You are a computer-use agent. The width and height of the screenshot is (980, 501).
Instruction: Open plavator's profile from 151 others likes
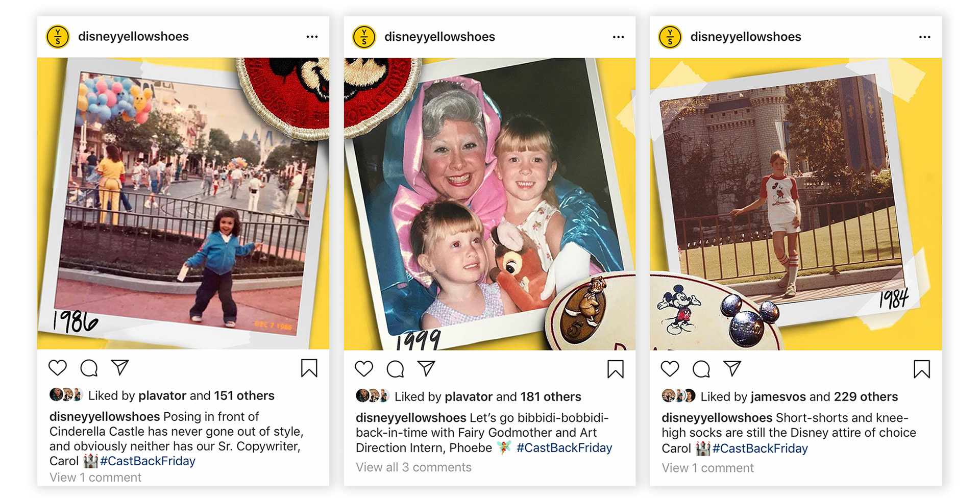point(162,395)
